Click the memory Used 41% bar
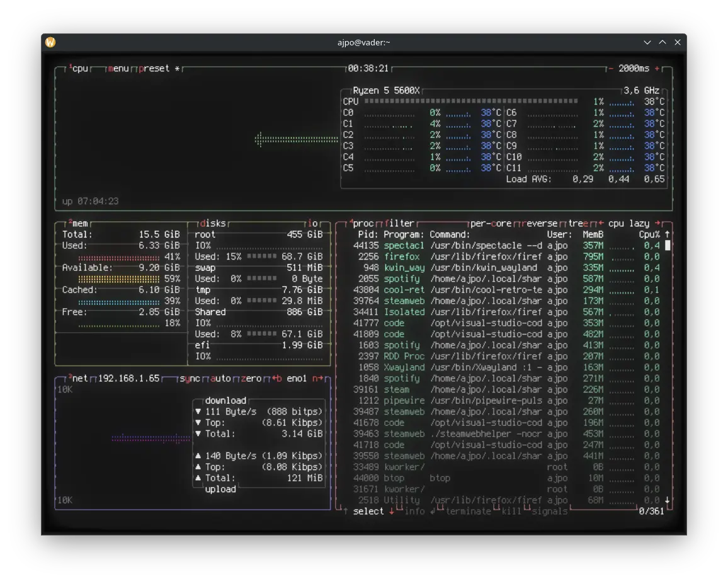 (x=119, y=258)
